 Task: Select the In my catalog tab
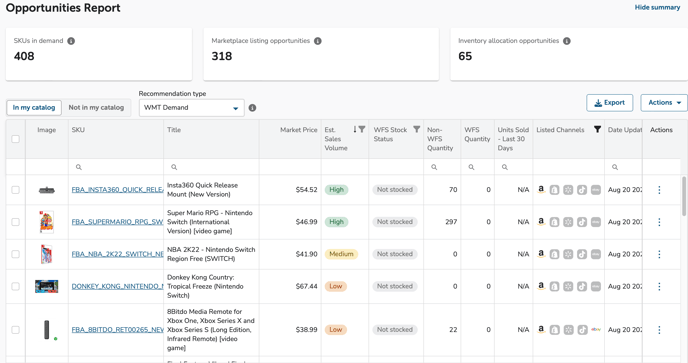34,108
